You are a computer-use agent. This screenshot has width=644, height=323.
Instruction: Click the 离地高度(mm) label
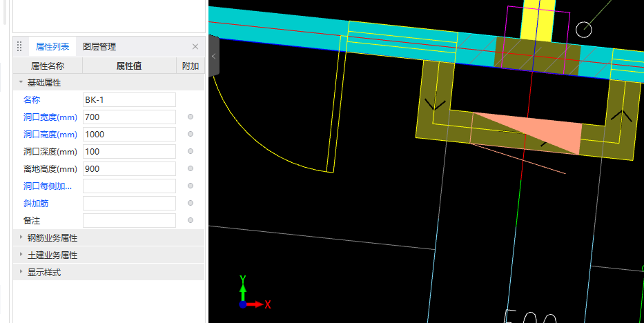pos(50,168)
